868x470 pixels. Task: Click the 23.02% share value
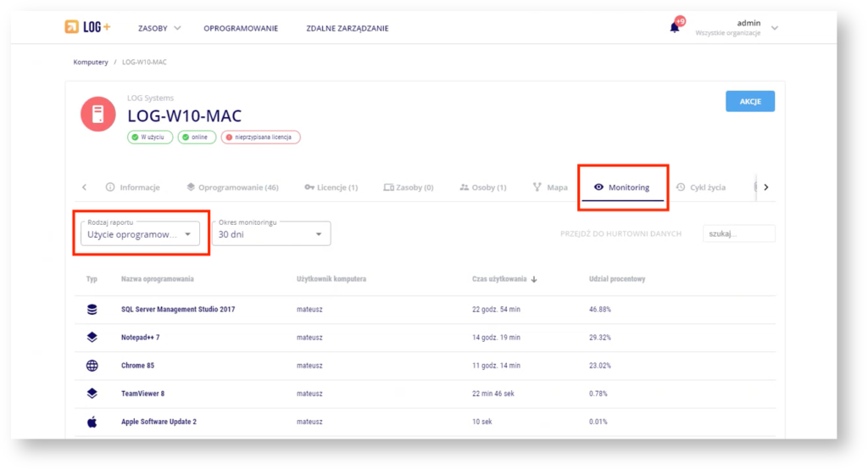click(599, 366)
